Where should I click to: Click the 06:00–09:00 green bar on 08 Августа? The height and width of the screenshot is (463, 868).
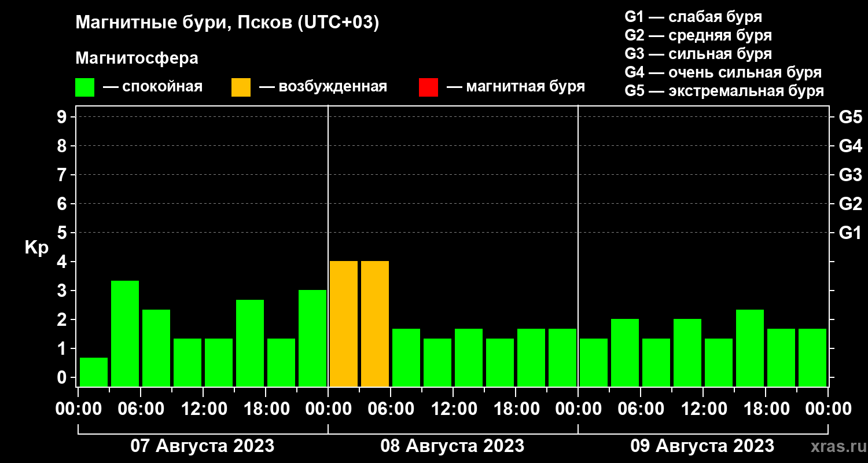pos(406,358)
